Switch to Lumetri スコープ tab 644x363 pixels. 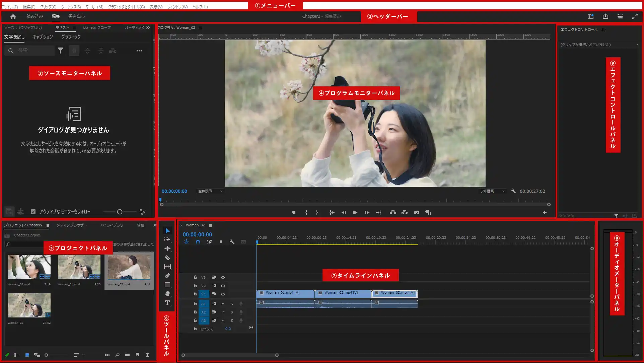pyautogui.click(x=97, y=27)
